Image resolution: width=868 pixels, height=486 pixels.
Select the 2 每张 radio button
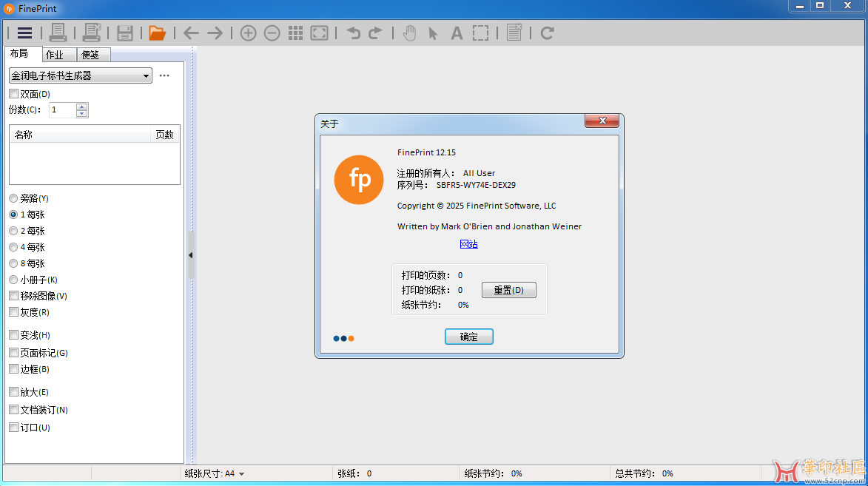(x=13, y=231)
